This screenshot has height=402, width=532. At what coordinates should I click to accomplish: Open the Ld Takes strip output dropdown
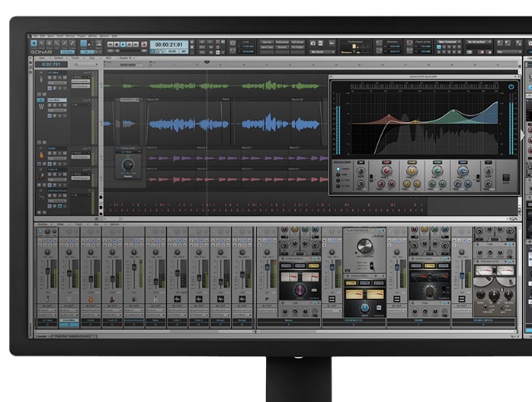pos(48,315)
